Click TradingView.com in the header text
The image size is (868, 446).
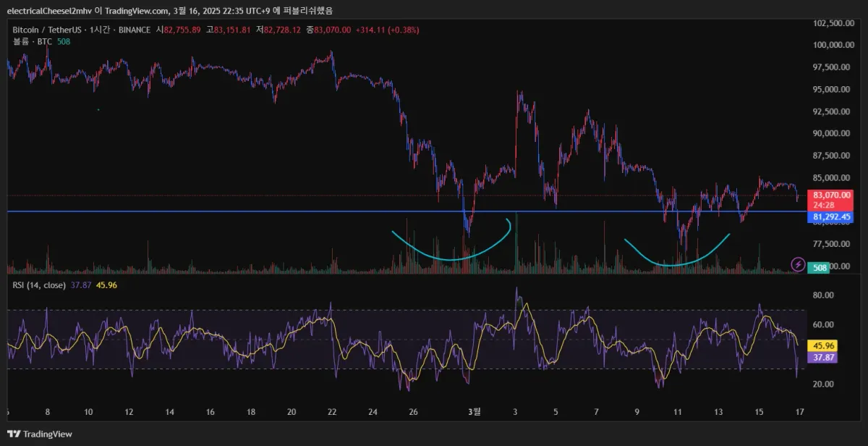pos(136,10)
